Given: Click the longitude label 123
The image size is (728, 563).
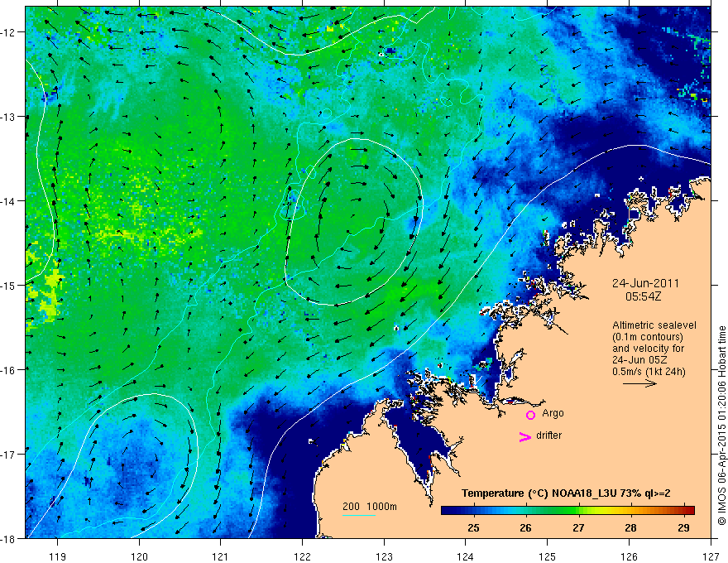Looking at the screenshot, I should pos(384,556).
